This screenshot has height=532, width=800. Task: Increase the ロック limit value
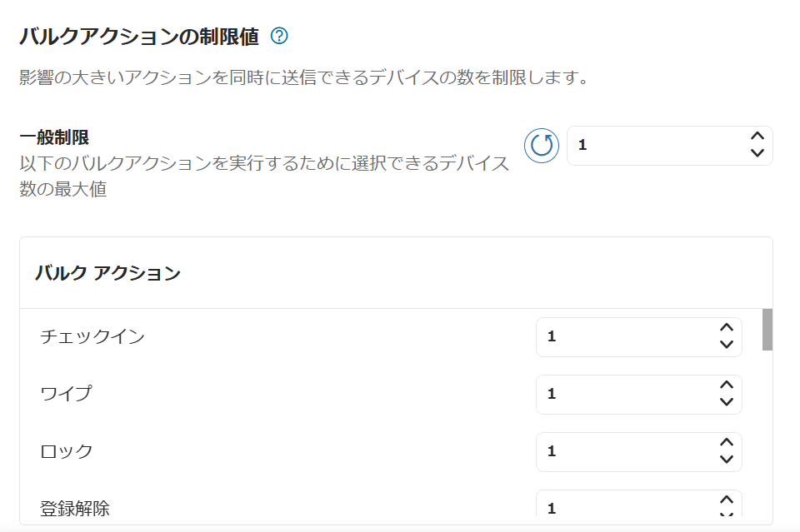click(727, 443)
